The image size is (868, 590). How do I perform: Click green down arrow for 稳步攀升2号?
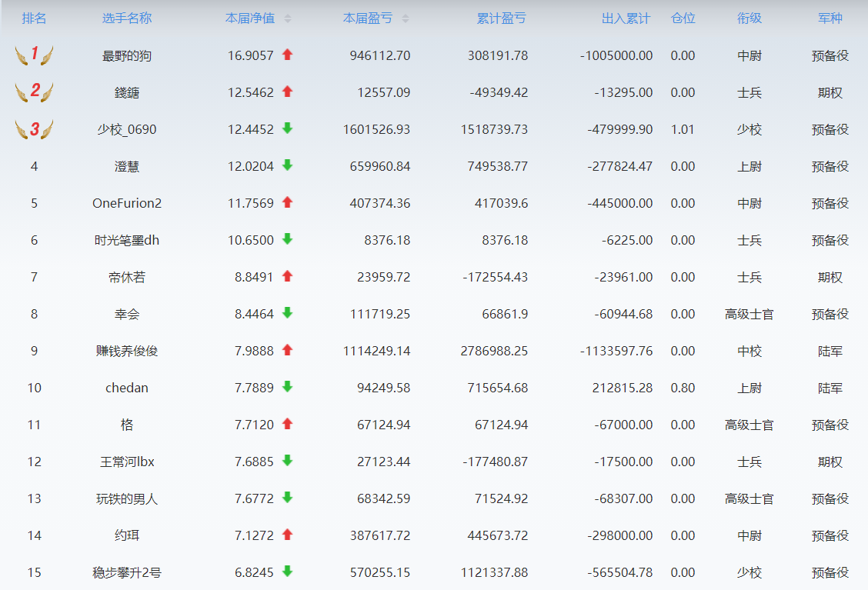[287, 572]
